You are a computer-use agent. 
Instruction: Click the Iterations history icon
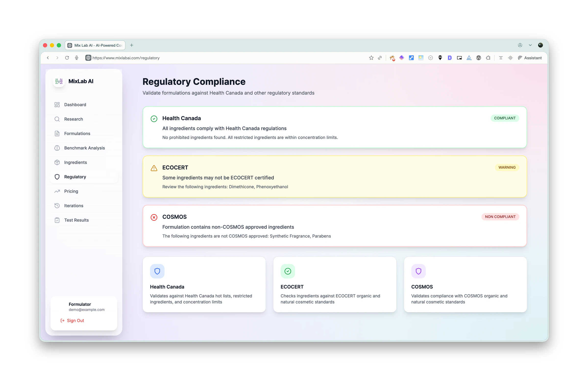click(57, 205)
